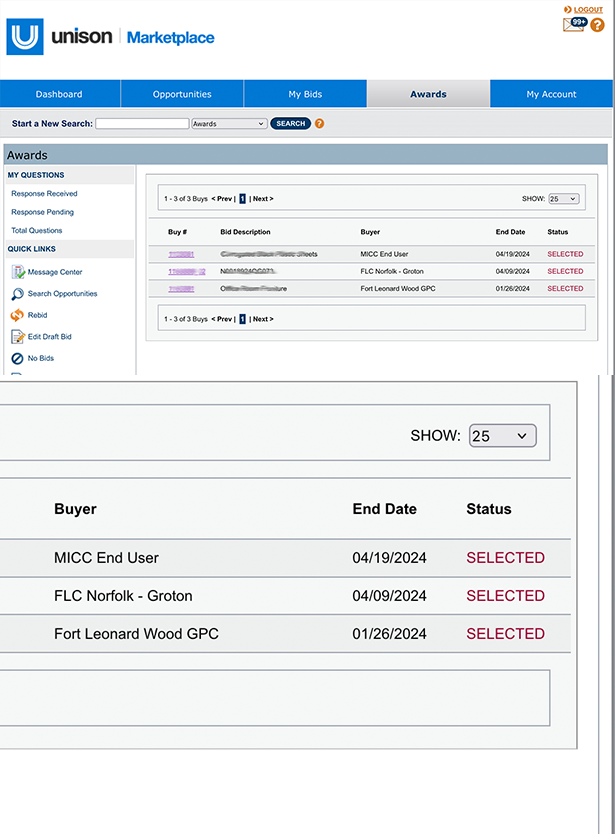Open the Search Opportunities link
The height and width of the screenshot is (834, 615).
pos(62,294)
